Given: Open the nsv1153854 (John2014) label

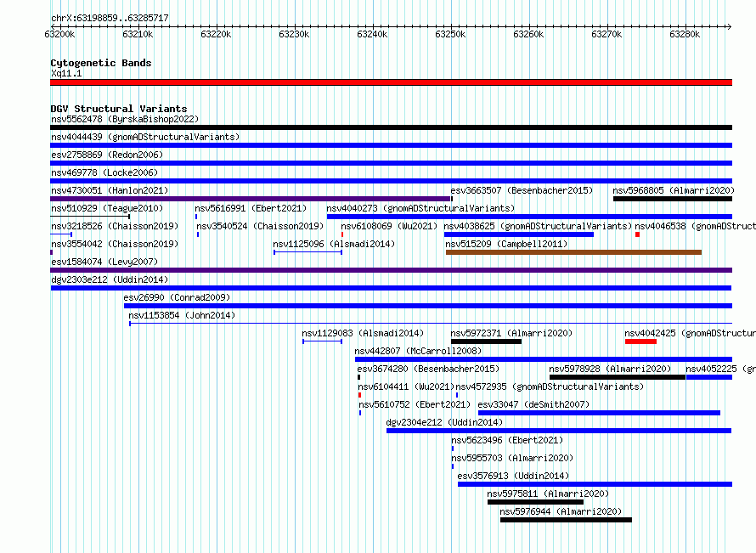Looking at the screenshot, I should (x=182, y=315).
